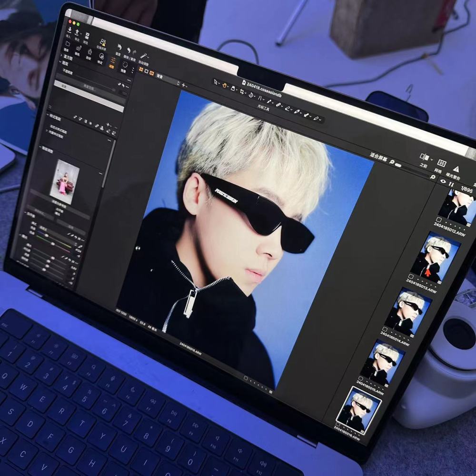Click the three-dot menu beside the tool tabs
The image size is (476, 476).
pos(133,70)
